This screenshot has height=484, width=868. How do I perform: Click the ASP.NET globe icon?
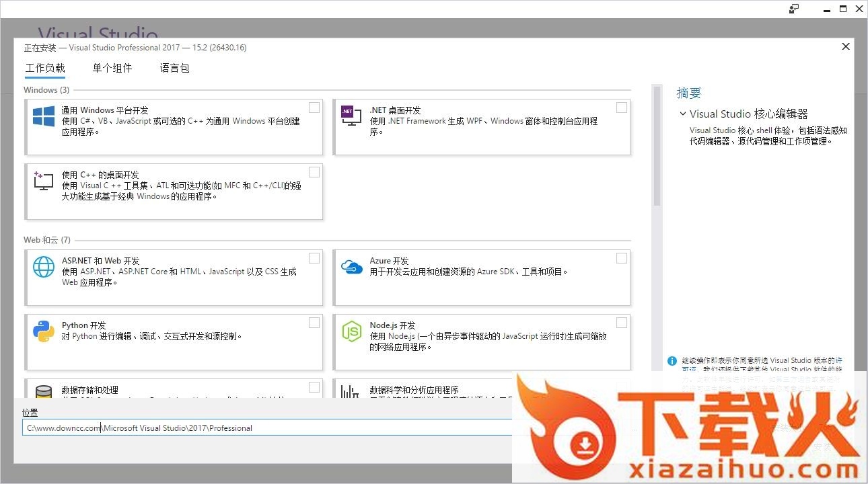point(44,267)
